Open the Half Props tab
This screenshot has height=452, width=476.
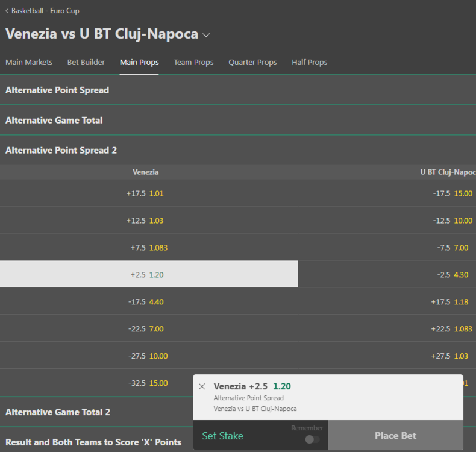click(310, 62)
